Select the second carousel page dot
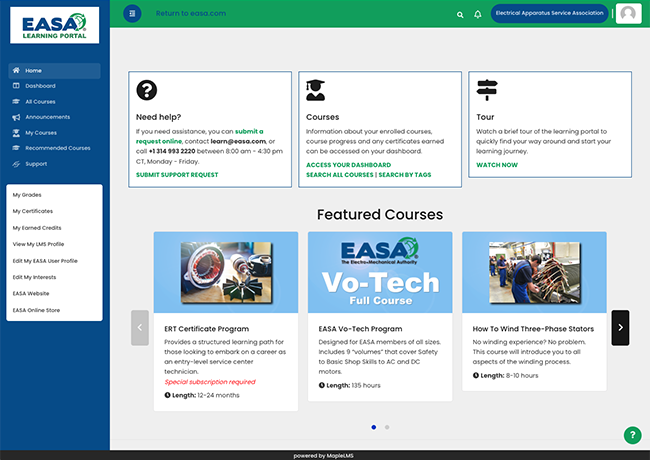The width and height of the screenshot is (650, 460). [x=387, y=427]
